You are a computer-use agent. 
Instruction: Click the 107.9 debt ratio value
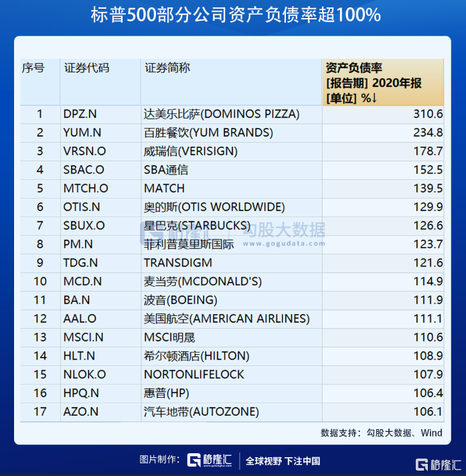pos(428,375)
